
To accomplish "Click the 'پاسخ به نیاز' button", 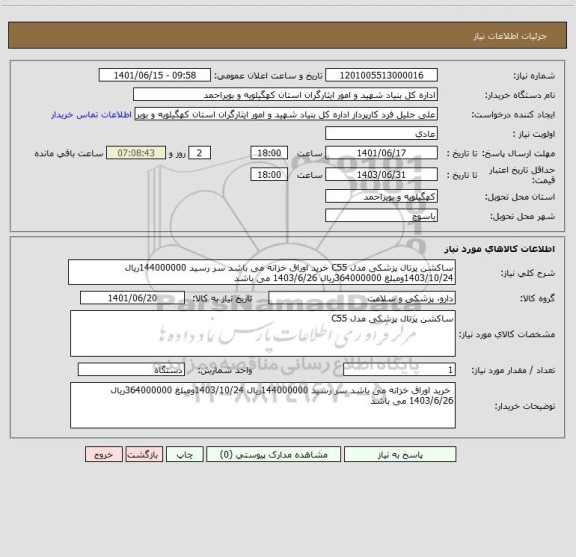I will [x=400, y=454].
